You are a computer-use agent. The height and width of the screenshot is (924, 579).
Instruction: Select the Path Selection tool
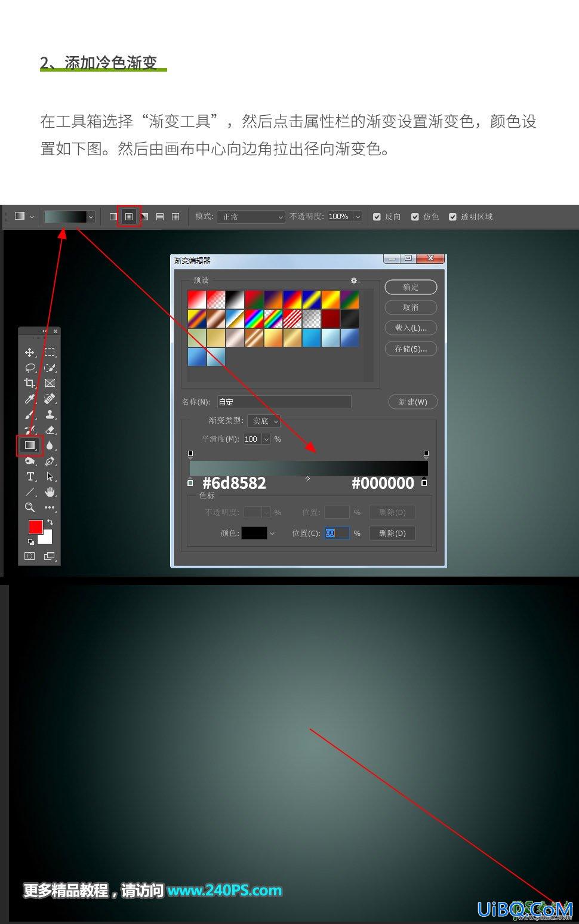pos(50,476)
